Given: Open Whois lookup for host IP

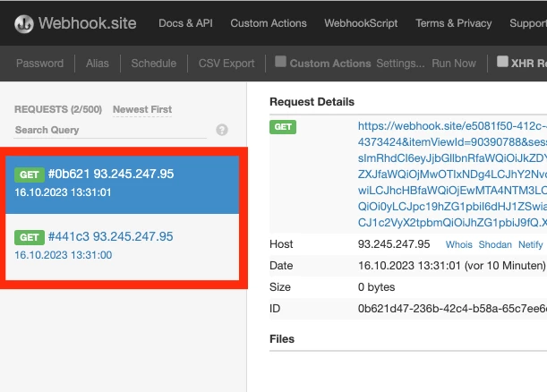Looking at the screenshot, I should coord(458,244).
